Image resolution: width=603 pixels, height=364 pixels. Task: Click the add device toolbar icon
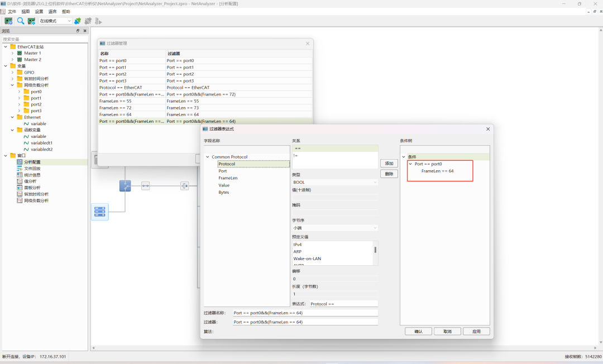point(8,21)
